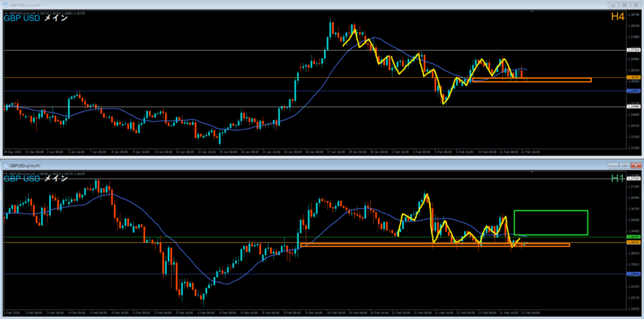Click the orange 1.36202 price label in H4 chart
The width and height of the screenshot is (644, 319).
(633, 77)
